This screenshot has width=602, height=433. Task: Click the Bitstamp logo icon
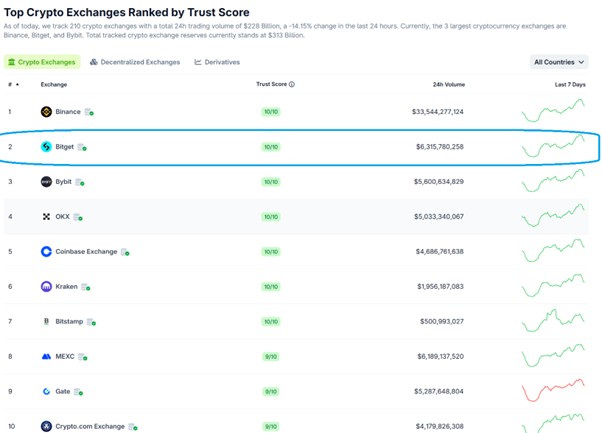[x=46, y=321]
